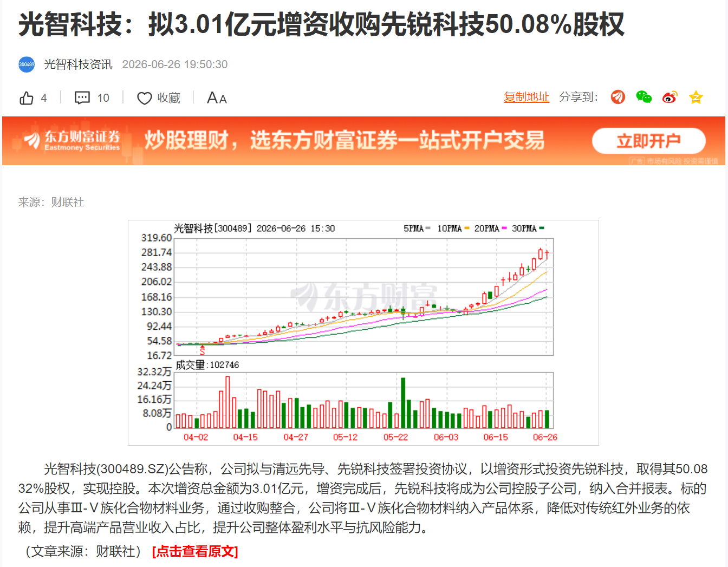Click the article headline 光智科技
Viewport: 728px width, 567px height.
[321, 24]
